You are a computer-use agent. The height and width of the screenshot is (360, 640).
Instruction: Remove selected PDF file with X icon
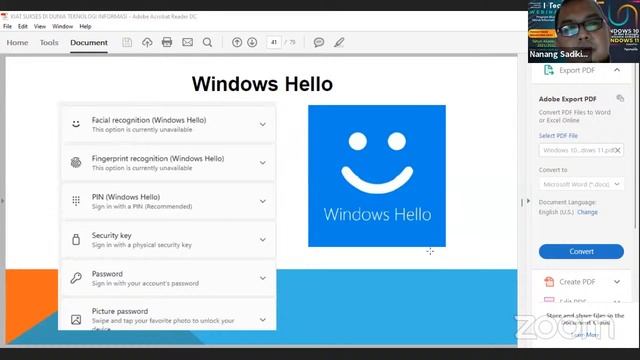[x=618, y=150]
